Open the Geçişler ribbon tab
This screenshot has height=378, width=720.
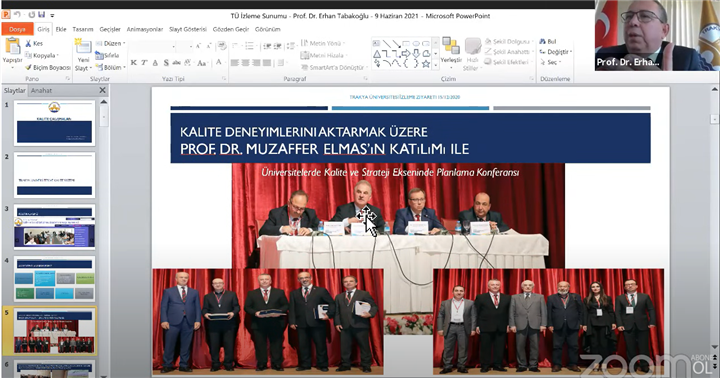coord(110,29)
